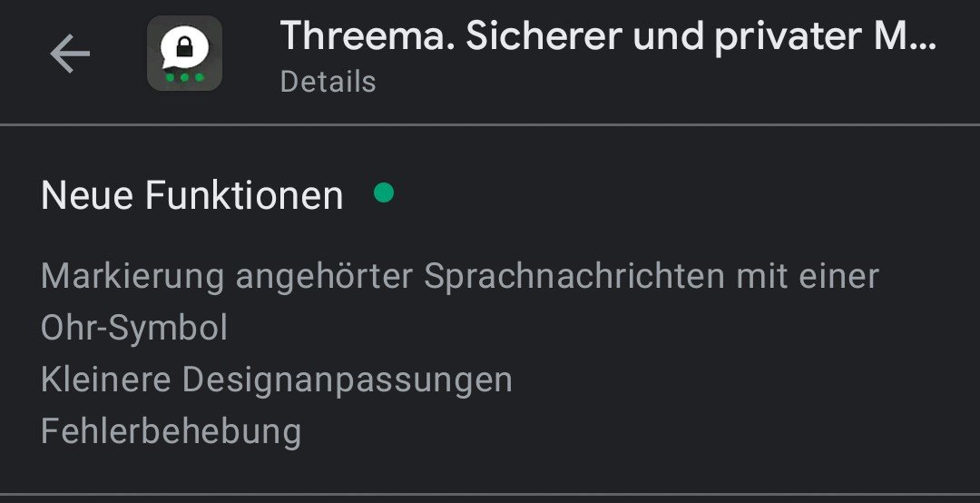Screen dimensions: 980x503
Task: Click the padlock inside the Threema logo
Action: pyautogui.click(x=184, y=47)
